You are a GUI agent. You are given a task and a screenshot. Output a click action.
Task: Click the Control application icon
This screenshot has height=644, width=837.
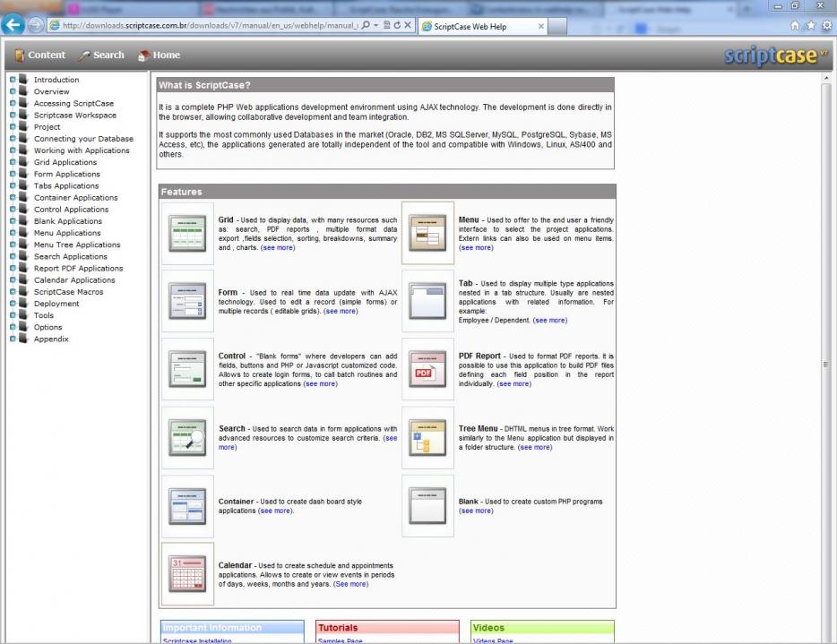click(x=187, y=369)
